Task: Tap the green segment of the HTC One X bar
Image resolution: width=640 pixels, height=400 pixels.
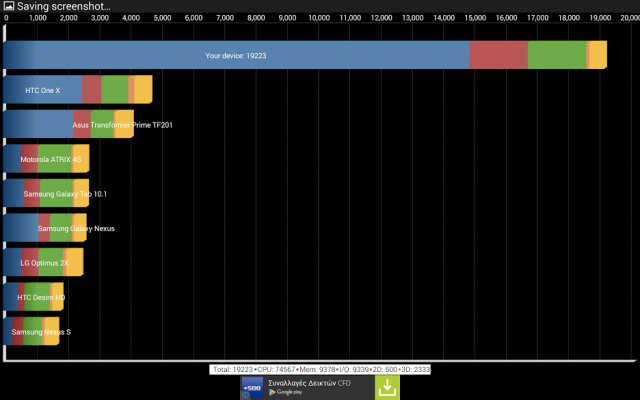Action: point(115,89)
